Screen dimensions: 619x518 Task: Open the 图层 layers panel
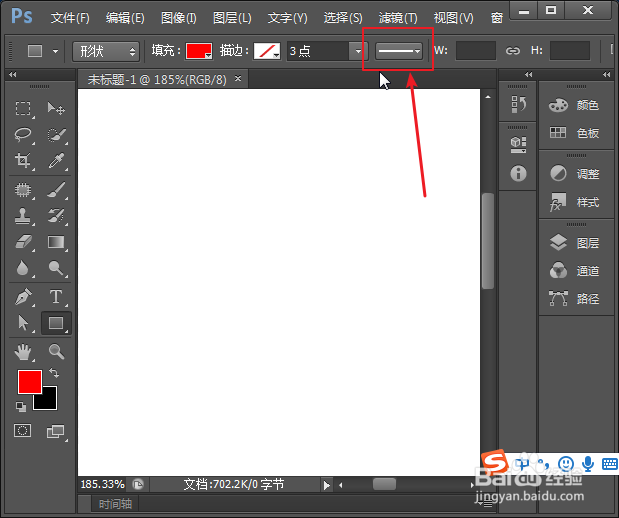click(575, 243)
